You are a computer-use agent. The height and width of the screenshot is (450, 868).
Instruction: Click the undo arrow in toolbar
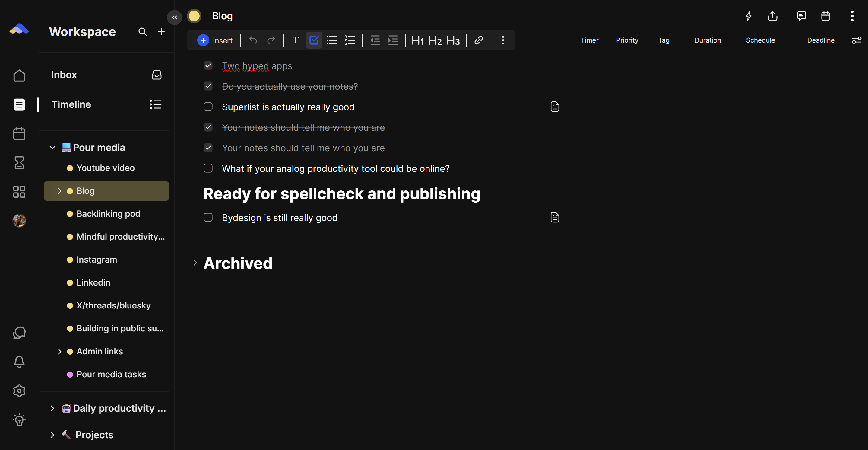click(253, 40)
